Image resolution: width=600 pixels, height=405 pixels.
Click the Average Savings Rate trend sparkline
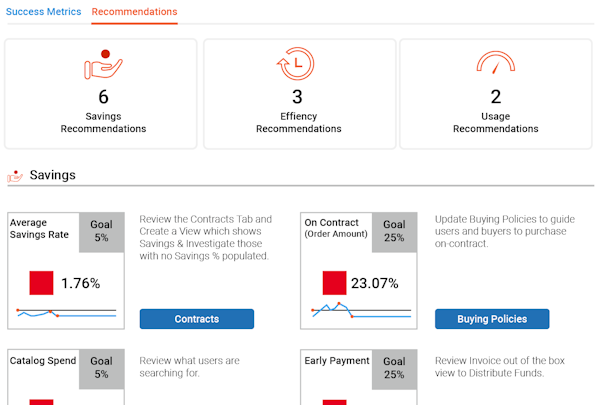point(65,313)
